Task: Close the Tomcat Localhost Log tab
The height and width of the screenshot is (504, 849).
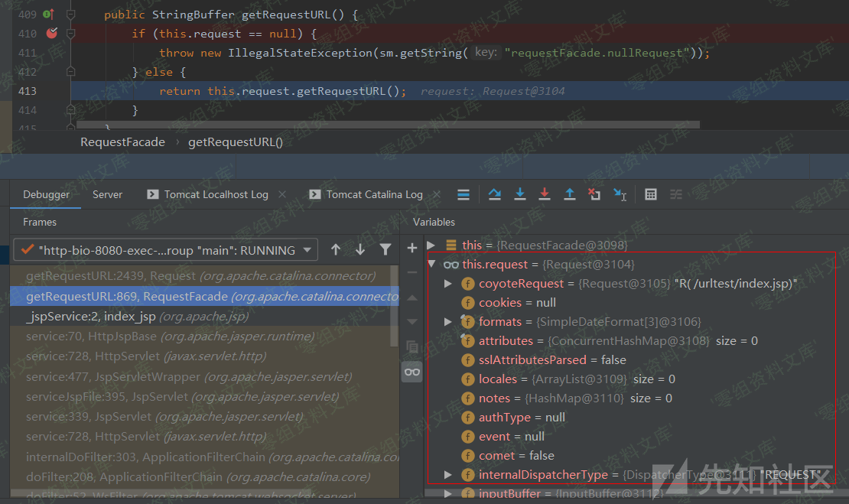Action: point(282,194)
